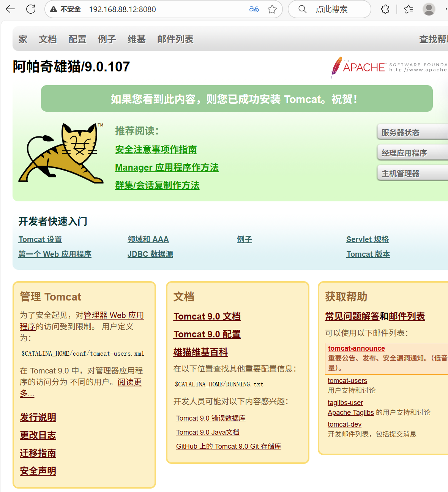Open the Manager 应用程序作方法 link
Image resolution: width=448 pixels, height=492 pixels.
pos(167,168)
